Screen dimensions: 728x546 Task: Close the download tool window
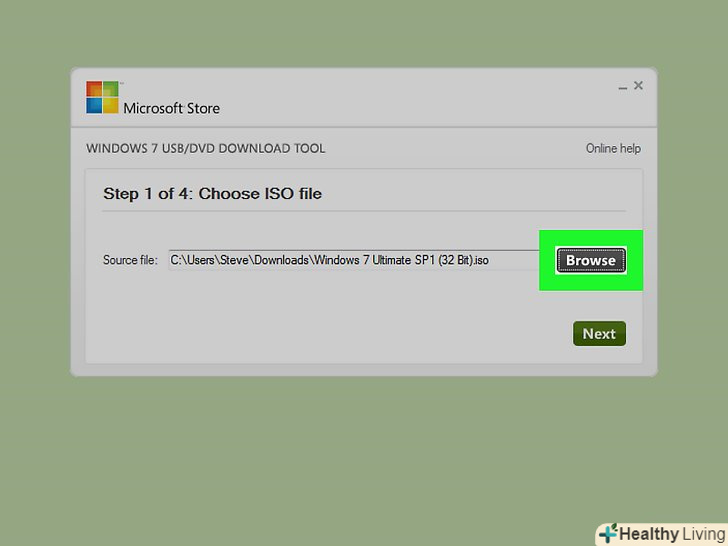pos(638,85)
